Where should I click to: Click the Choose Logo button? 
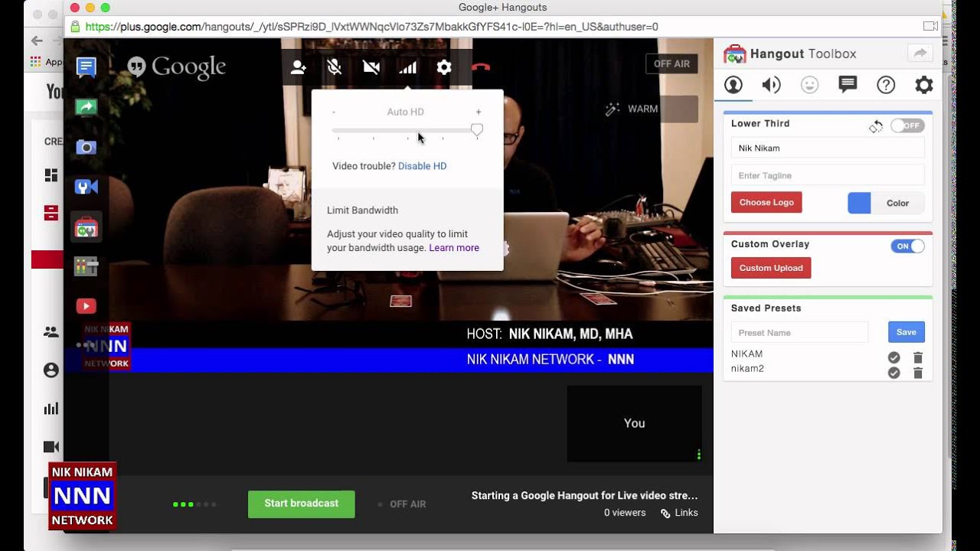coord(766,203)
